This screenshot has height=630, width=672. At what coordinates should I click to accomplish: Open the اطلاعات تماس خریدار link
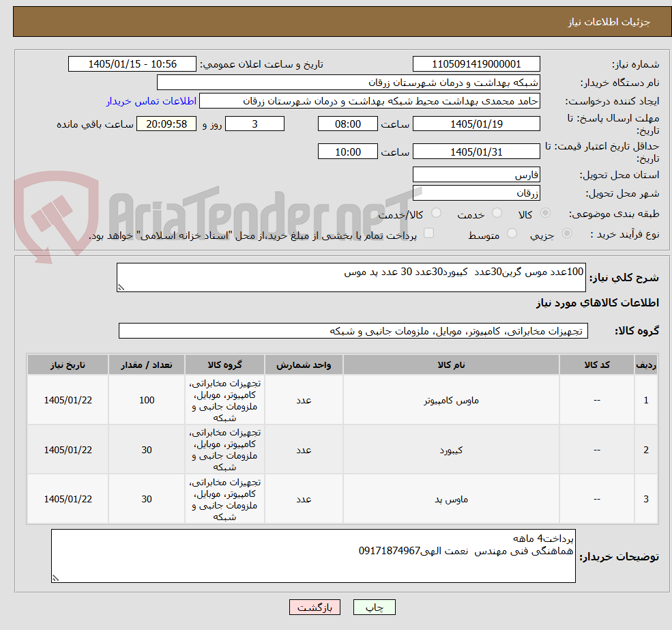(x=151, y=101)
